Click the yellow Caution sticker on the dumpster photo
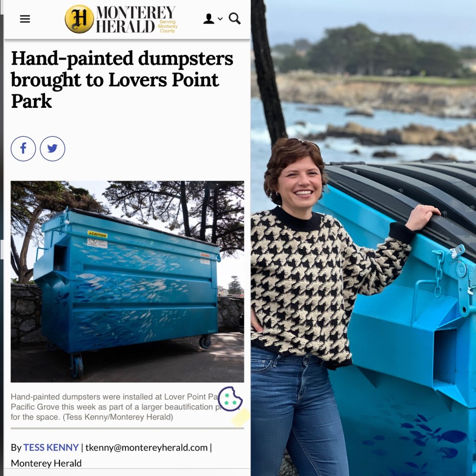The image size is (476, 476). tap(98, 234)
